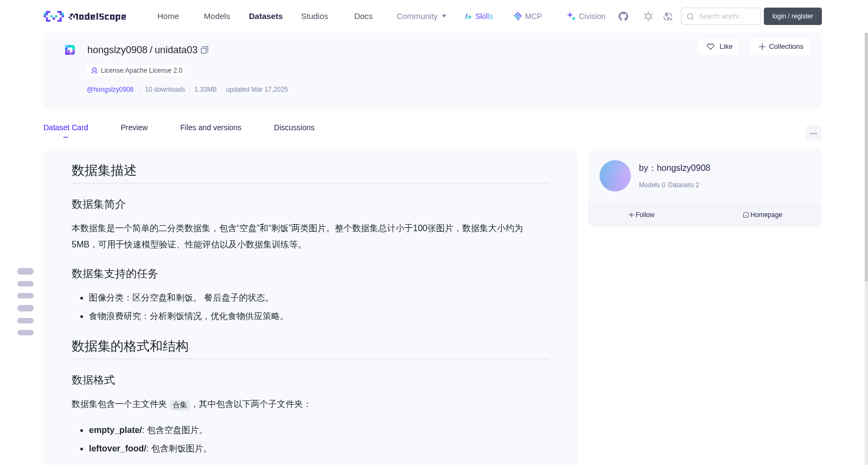
Task: Select the Dataset Card tab
Action: tap(66, 128)
